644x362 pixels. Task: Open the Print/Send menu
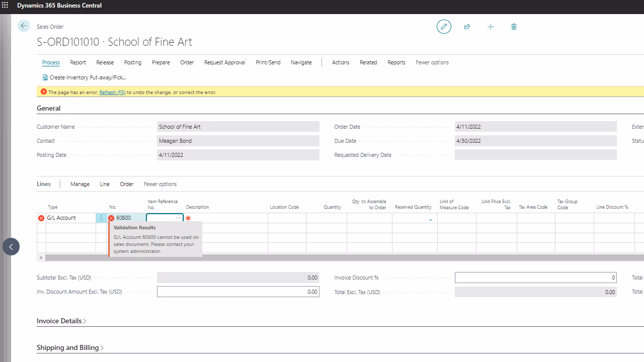pos(268,62)
